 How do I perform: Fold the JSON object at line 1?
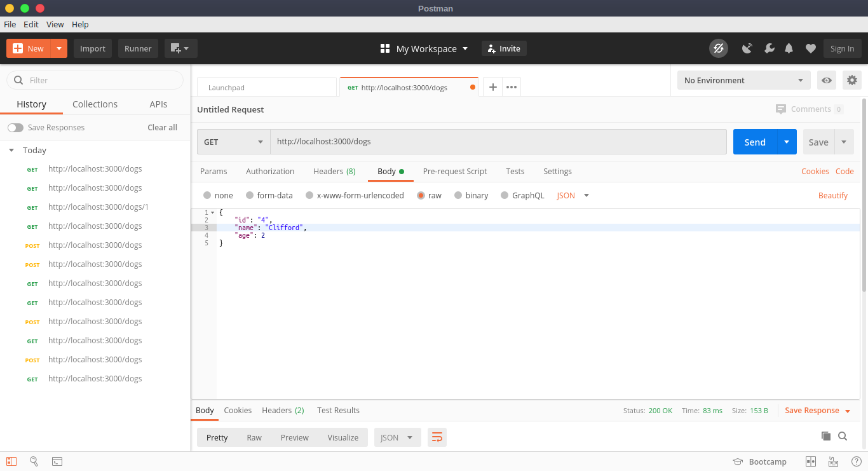(x=213, y=212)
